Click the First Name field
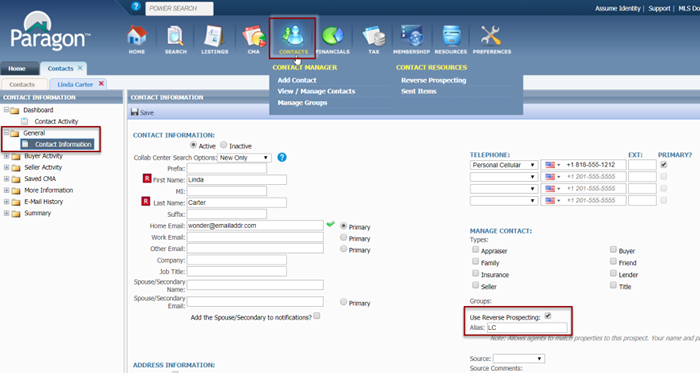The height and width of the screenshot is (373, 700). (237, 180)
